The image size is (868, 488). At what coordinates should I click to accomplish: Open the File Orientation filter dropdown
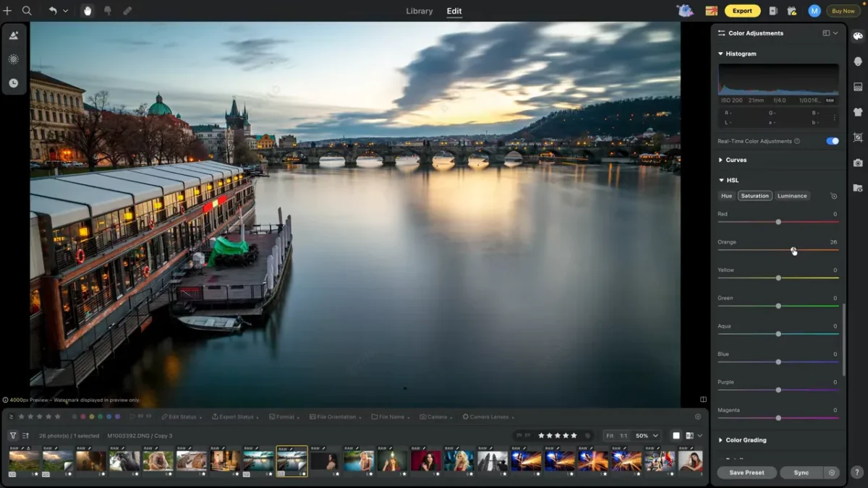click(x=335, y=417)
